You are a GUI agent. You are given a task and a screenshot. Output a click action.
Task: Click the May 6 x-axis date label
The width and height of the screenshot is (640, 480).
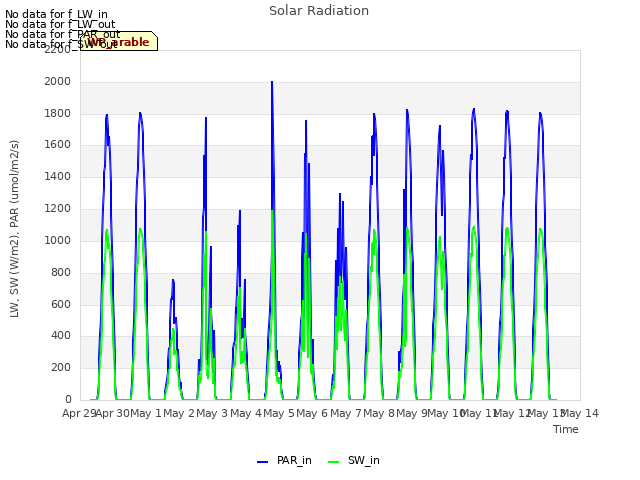pos(312,413)
